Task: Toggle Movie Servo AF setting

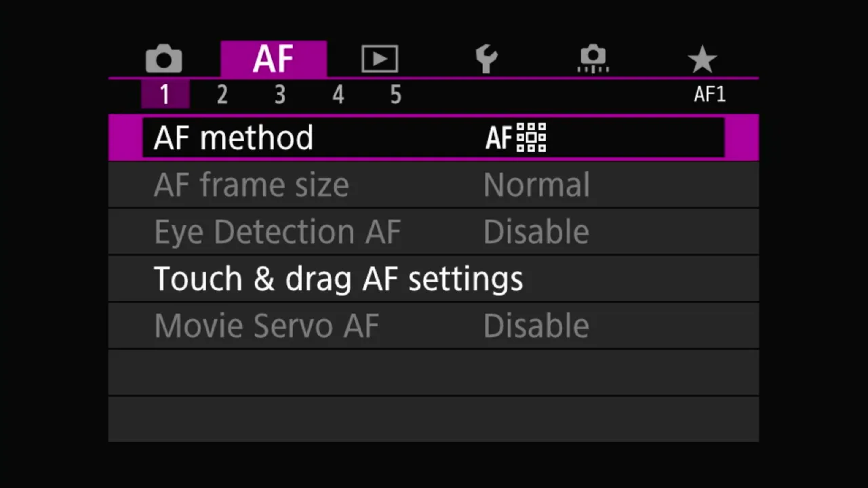Action: pos(433,325)
